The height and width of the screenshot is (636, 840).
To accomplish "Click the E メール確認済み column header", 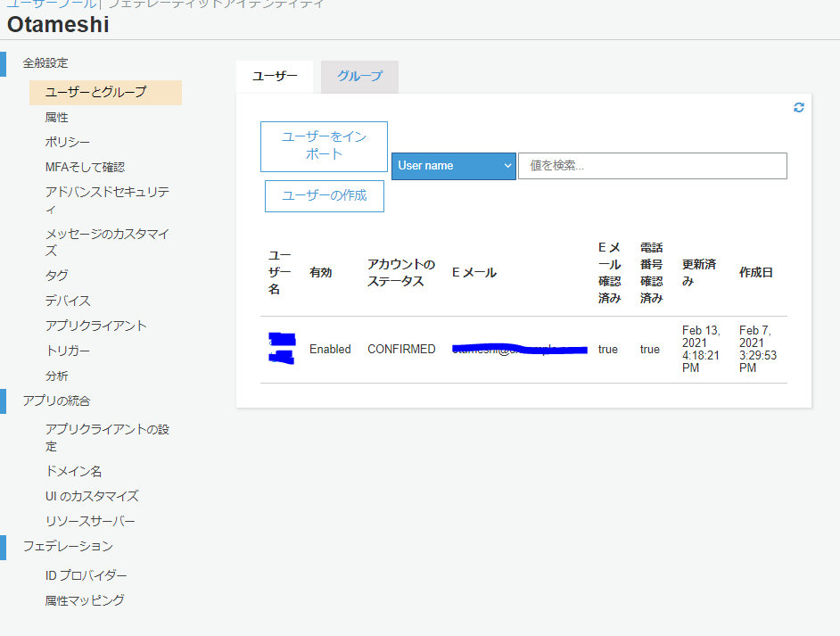I will (610, 273).
